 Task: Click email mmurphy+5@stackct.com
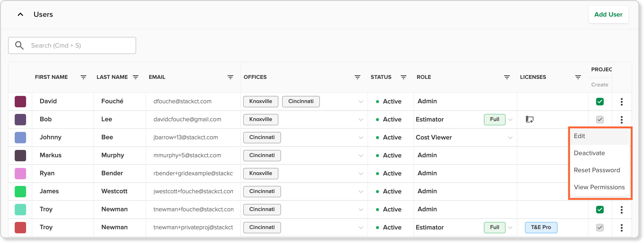(x=187, y=155)
